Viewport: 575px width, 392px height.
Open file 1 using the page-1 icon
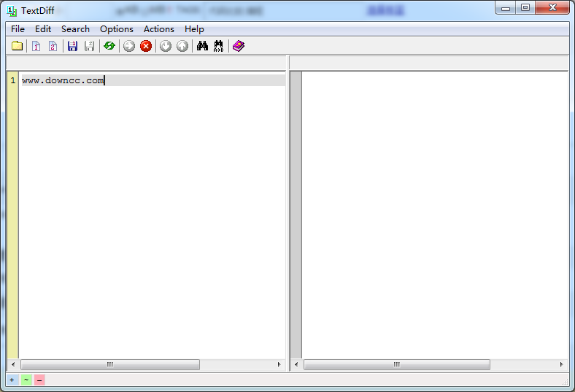coord(36,46)
